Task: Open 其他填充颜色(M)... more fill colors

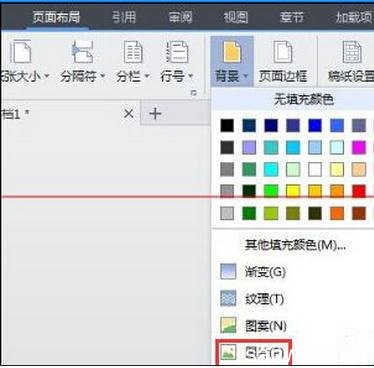Action: coord(295,245)
